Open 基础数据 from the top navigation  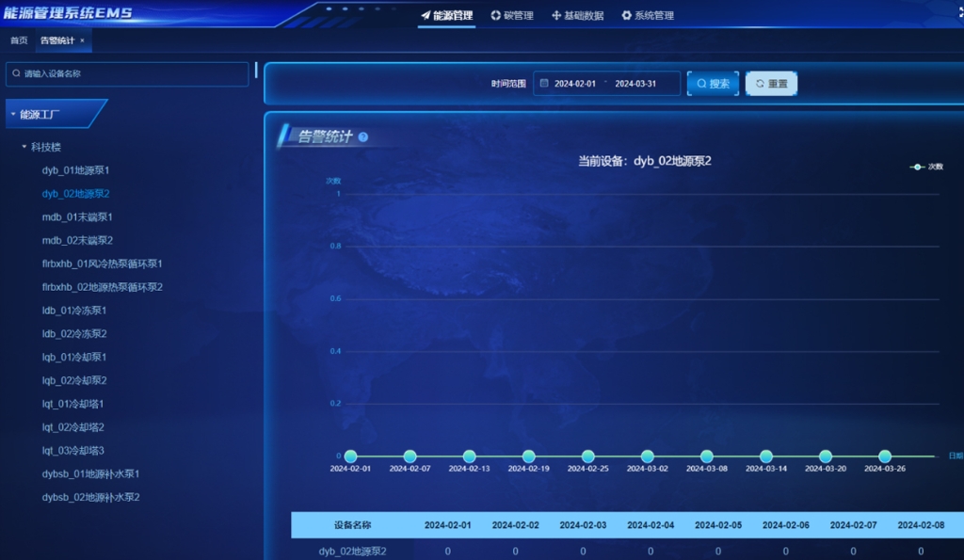tap(577, 16)
